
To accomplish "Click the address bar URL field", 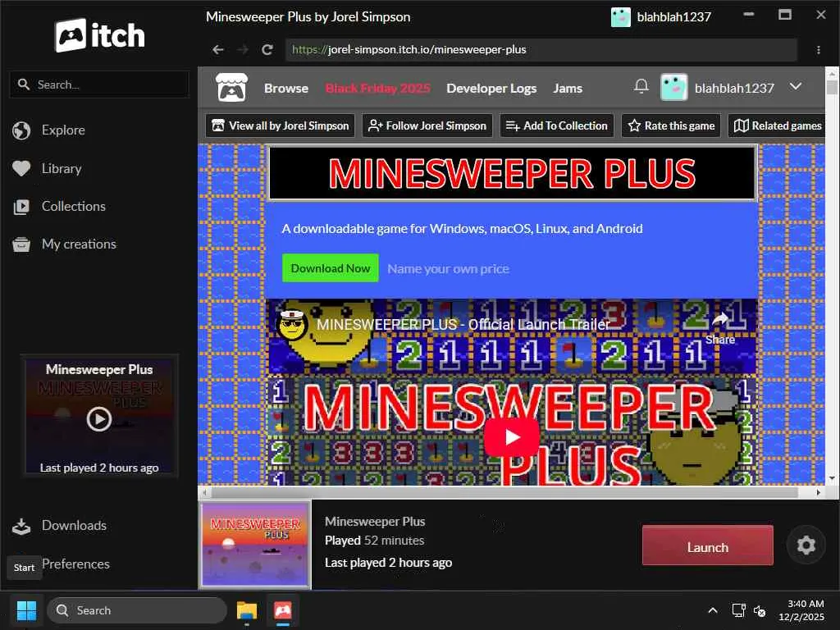I will point(541,50).
